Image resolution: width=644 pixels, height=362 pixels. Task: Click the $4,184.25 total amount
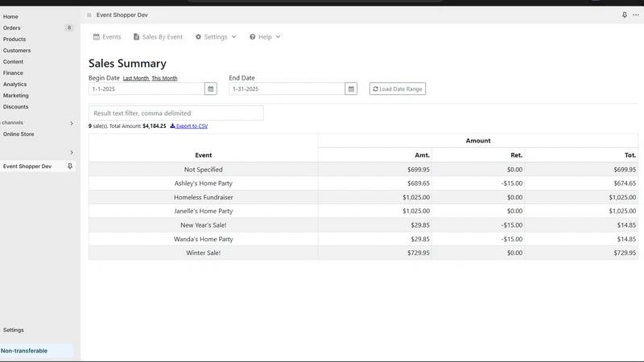(155, 126)
